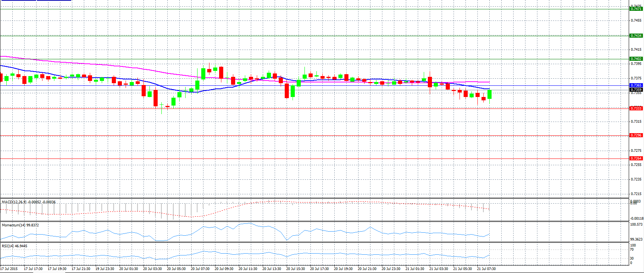Image resolution: width=644 pixels, height=273 pixels.
Task: Select the 21 Jul 03:30 time label
Action: click(439, 269)
